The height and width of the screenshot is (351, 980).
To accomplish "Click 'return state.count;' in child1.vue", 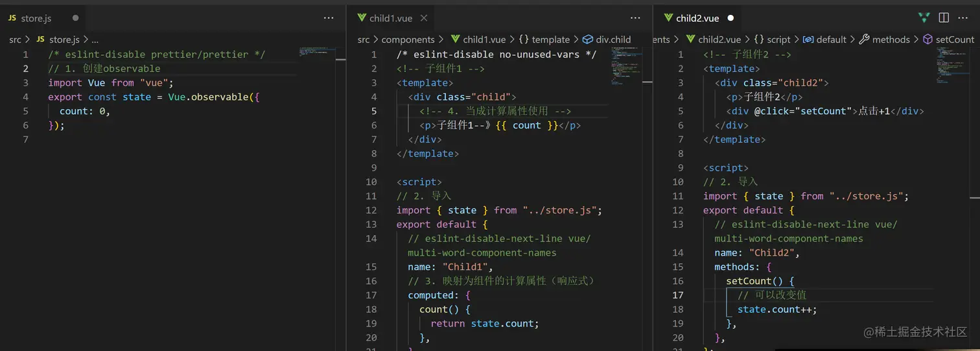I will point(485,323).
